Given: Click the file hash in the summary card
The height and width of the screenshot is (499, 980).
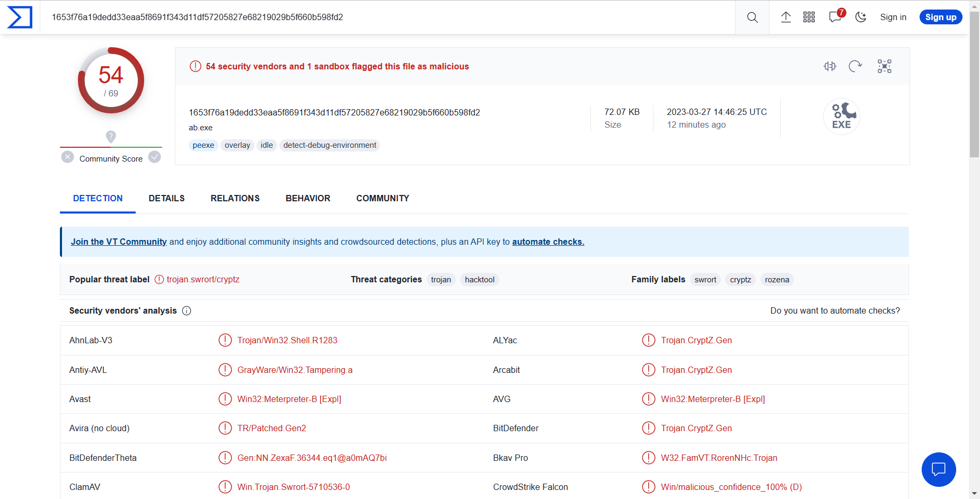Looking at the screenshot, I should pyautogui.click(x=334, y=112).
